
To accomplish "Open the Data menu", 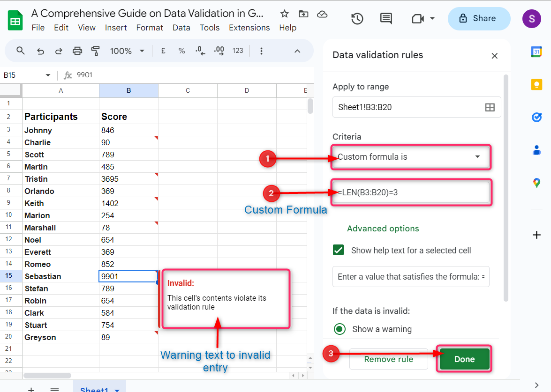I will pos(181,28).
